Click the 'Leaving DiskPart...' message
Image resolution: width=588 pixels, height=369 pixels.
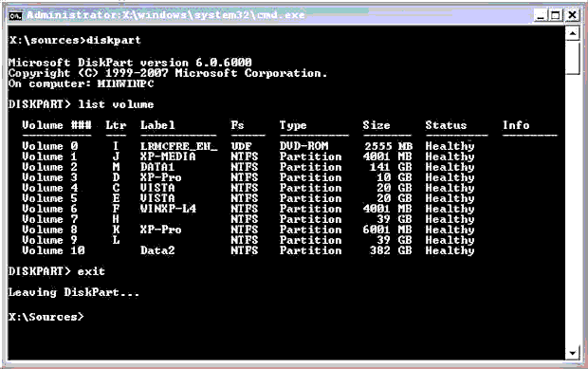(x=74, y=292)
